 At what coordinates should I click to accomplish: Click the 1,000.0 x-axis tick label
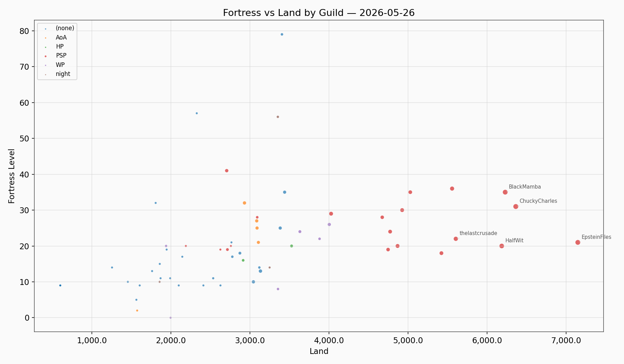point(92,340)
